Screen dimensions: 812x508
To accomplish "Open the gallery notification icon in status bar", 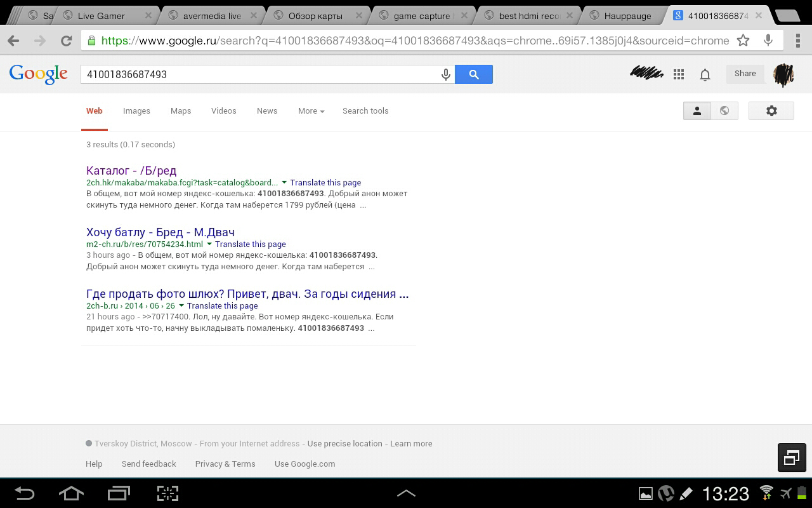I will 645,493.
